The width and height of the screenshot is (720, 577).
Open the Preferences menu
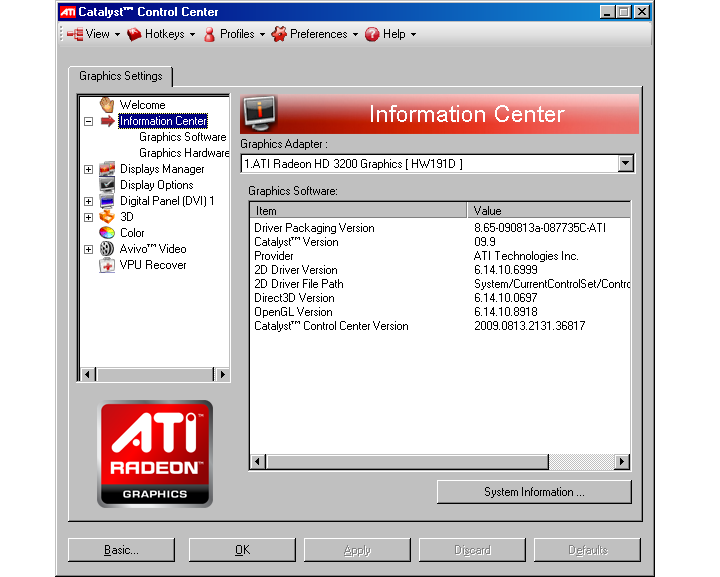point(315,34)
